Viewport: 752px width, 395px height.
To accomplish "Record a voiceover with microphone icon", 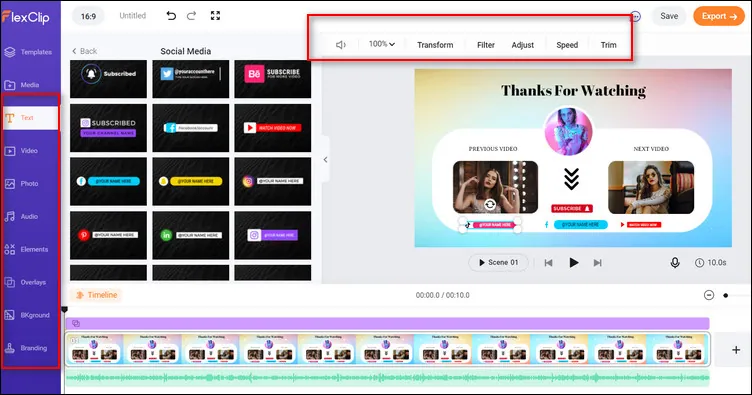I will [x=675, y=263].
